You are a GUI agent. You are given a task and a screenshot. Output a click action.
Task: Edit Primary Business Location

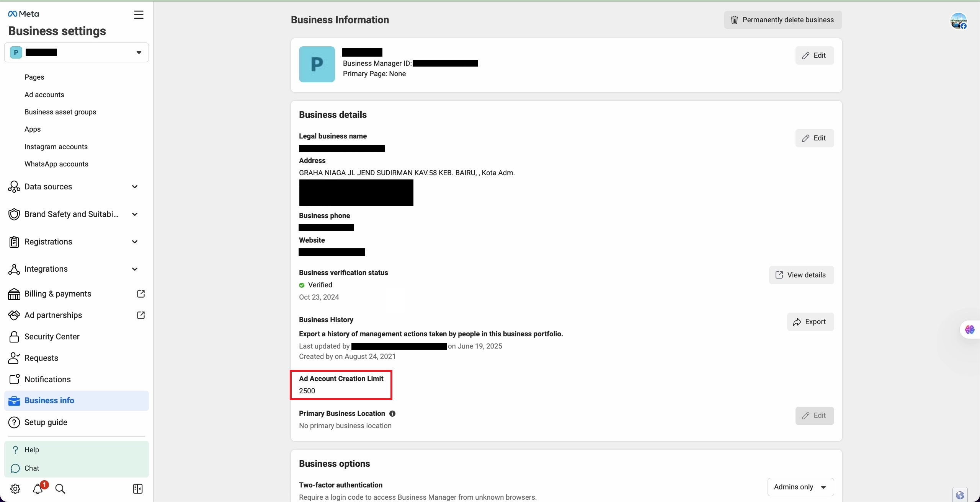(x=815, y=416)
